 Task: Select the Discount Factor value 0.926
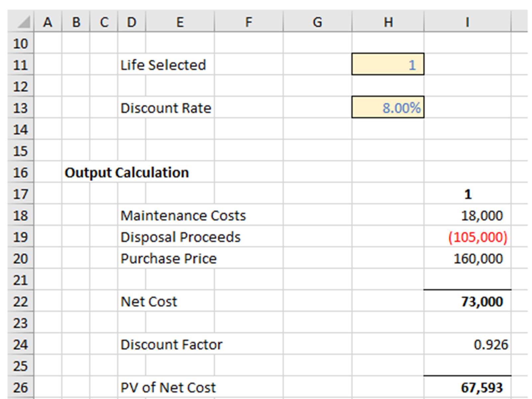point(467,344)
